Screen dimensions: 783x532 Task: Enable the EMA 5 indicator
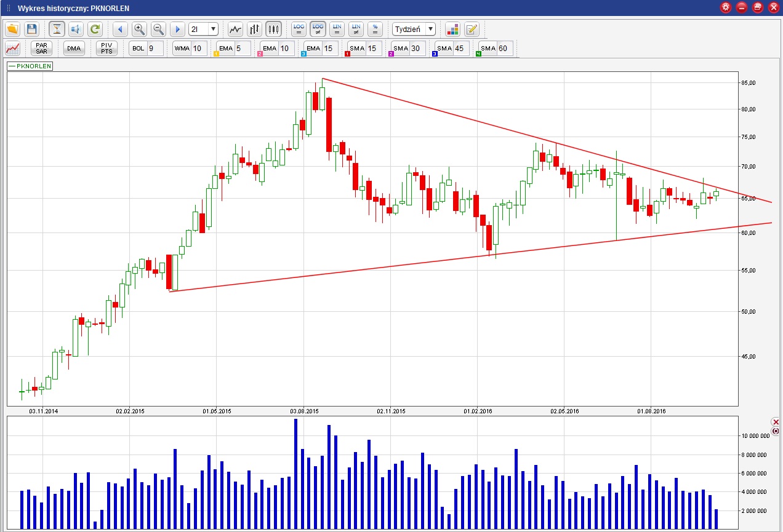(225, 48)
